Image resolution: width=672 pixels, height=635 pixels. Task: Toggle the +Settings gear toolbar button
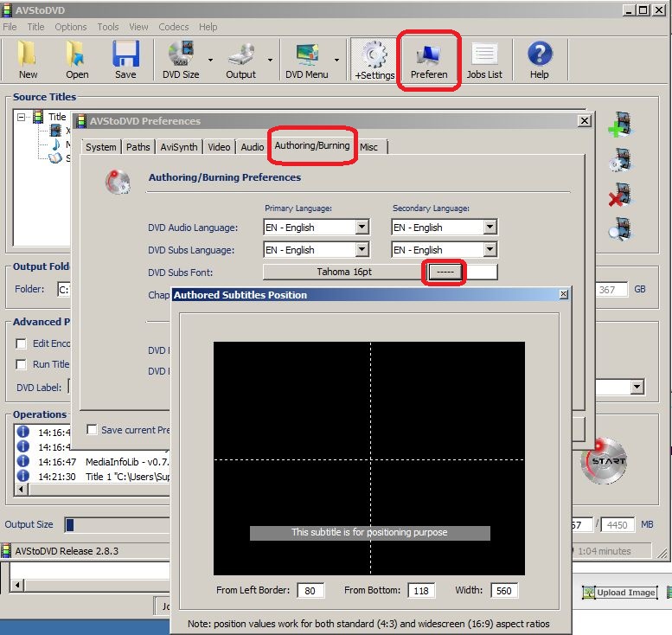pos(374,60)
